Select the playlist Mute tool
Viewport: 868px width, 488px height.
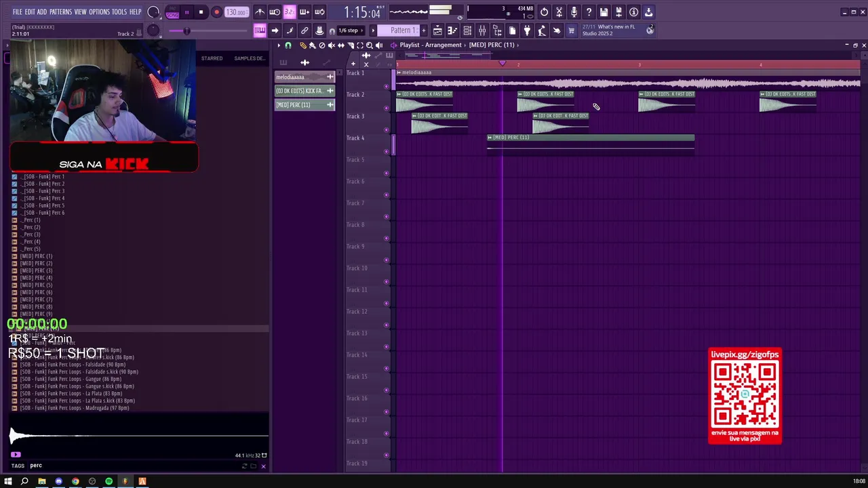coord(332,45)
